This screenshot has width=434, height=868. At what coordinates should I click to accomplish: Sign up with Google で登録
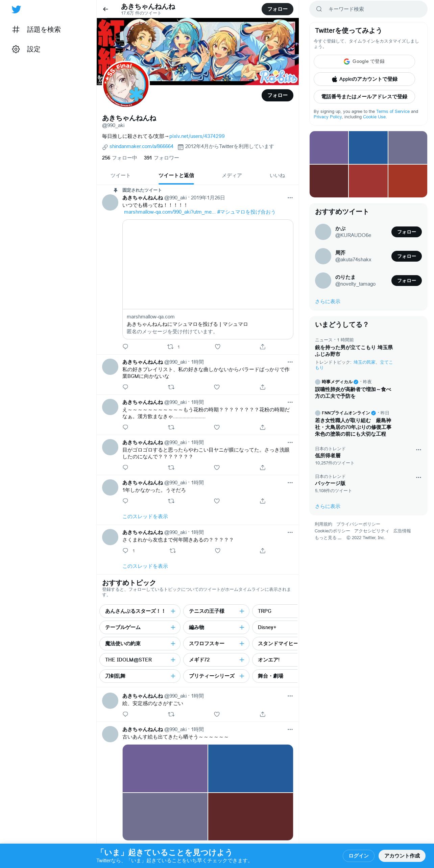click(364, 62)
